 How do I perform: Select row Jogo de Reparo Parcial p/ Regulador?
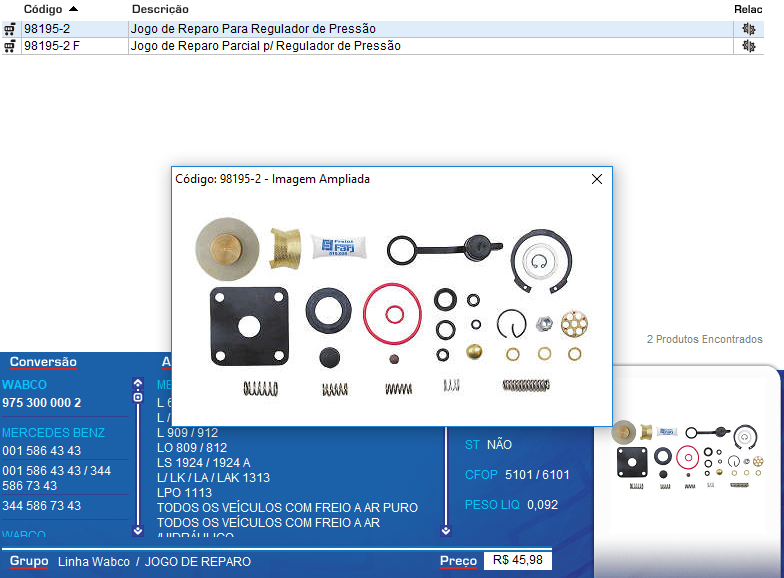[x=265, y=46]
